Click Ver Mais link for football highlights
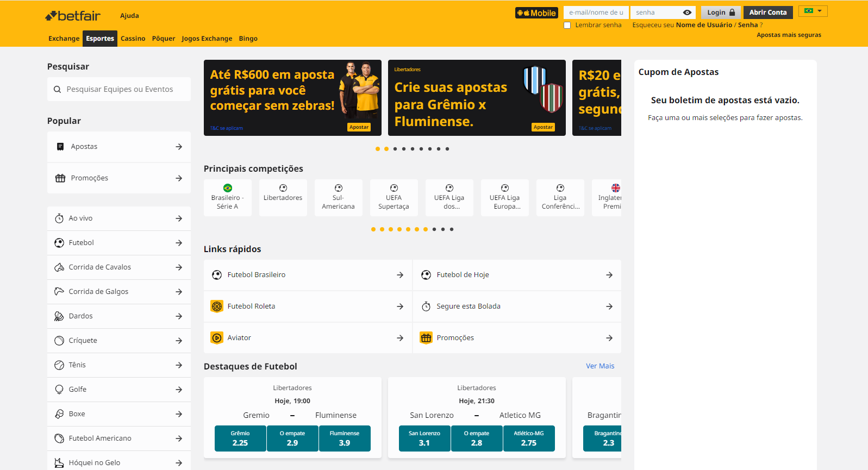 pyautogui.click(x=600, y=366)
